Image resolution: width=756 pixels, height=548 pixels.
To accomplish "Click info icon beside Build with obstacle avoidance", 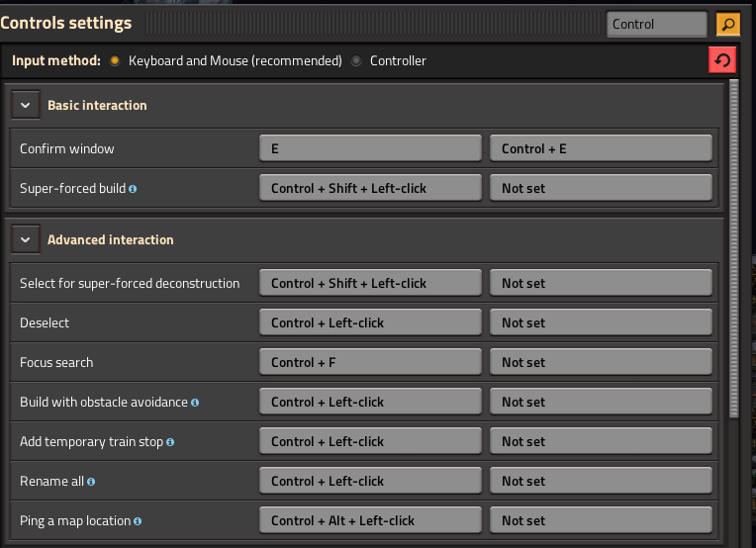I will 195,403.
